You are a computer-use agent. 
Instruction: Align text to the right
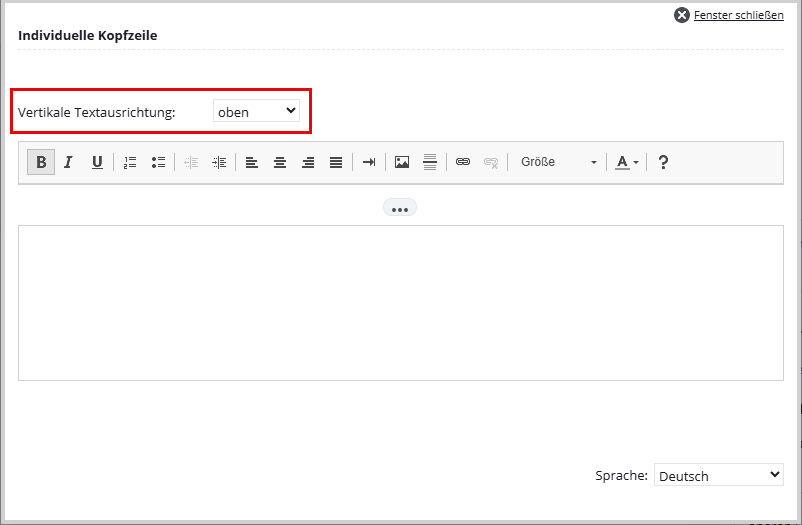tap(308, 162)
